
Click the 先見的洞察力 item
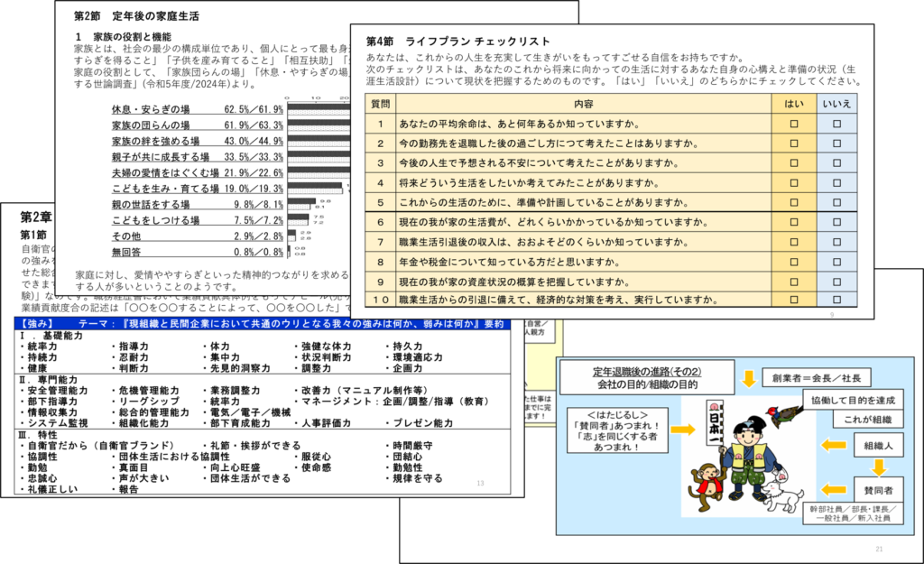pyautogui.click(x=238, y=368)
